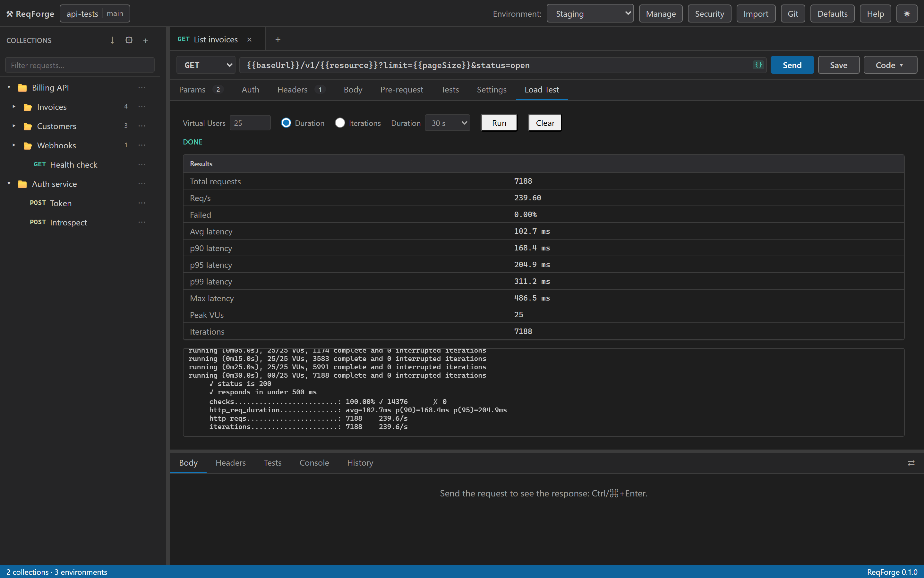Open more options for Token request

(142, 203)
